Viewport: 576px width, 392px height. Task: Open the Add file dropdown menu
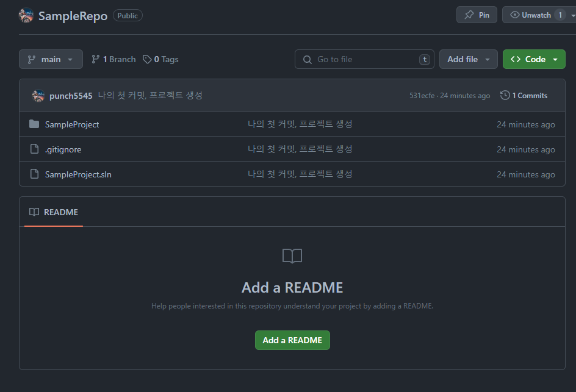coord(469,59)
